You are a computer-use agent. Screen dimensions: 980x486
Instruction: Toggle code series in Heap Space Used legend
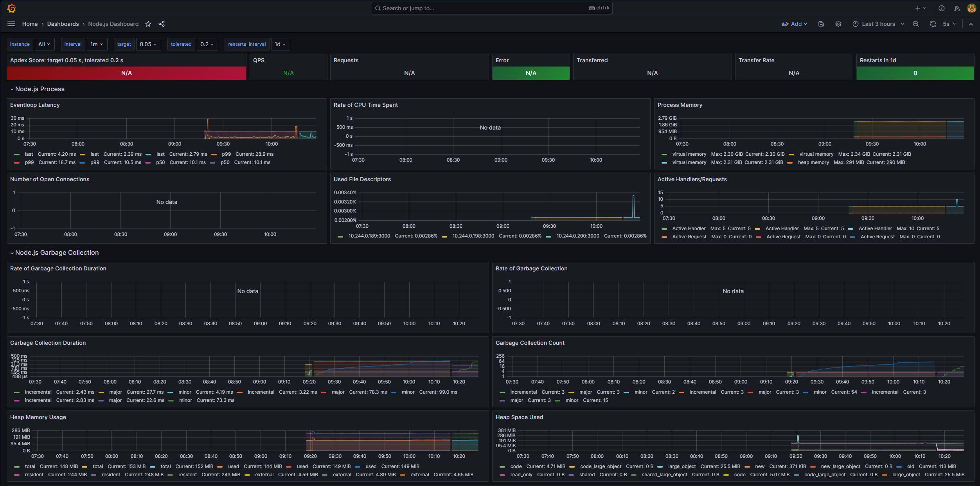[516, 466]
